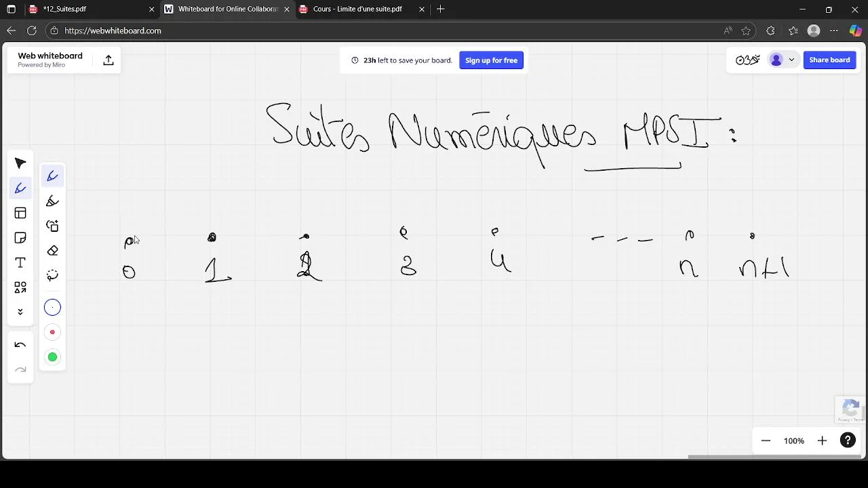Open a new browser tab
868x488 pixels.
point(441,9)
